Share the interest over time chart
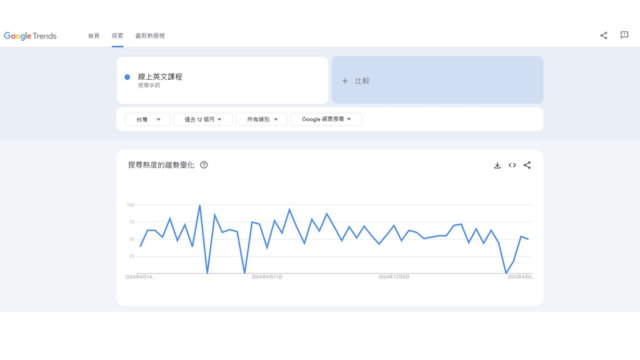This screenshot has width=640, height=360. click(527, 165)
